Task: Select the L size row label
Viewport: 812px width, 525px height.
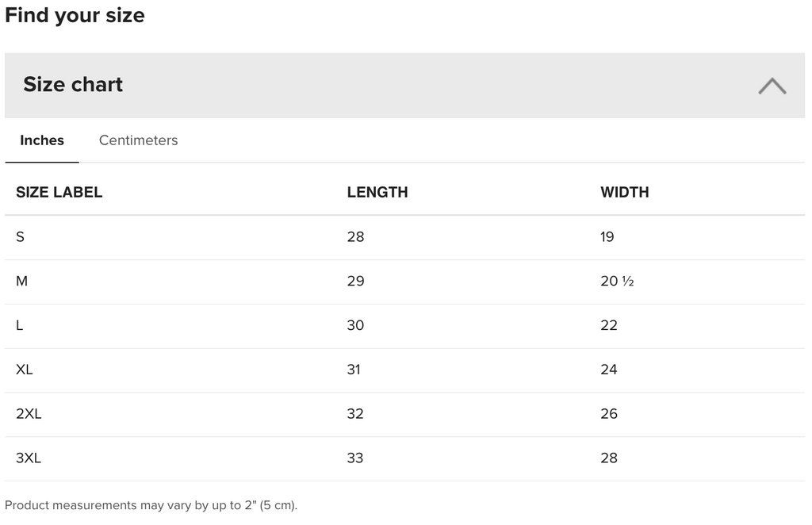Action: [x=20, y=325]
